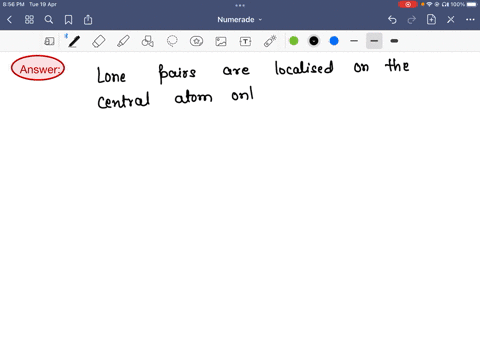Choose the blue pen color

tap(334, 41)
